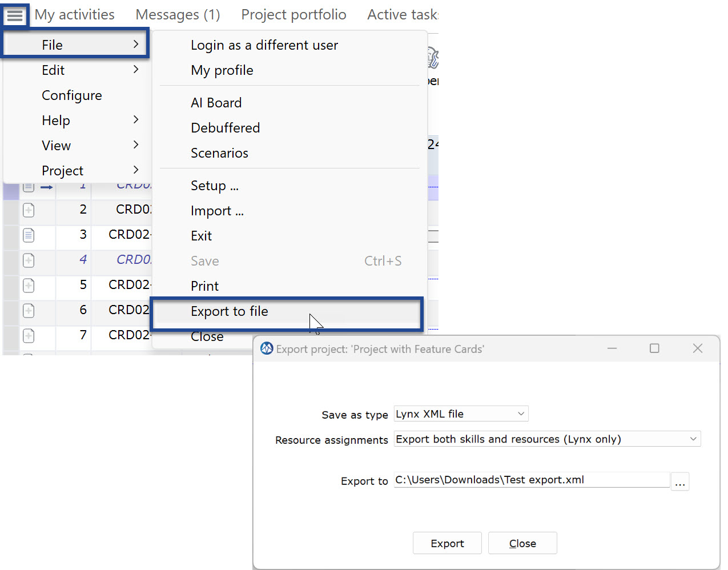Screen dimensions: 728x570
Task: Open the hamburger main menu icon
Action: coord(15,15)
